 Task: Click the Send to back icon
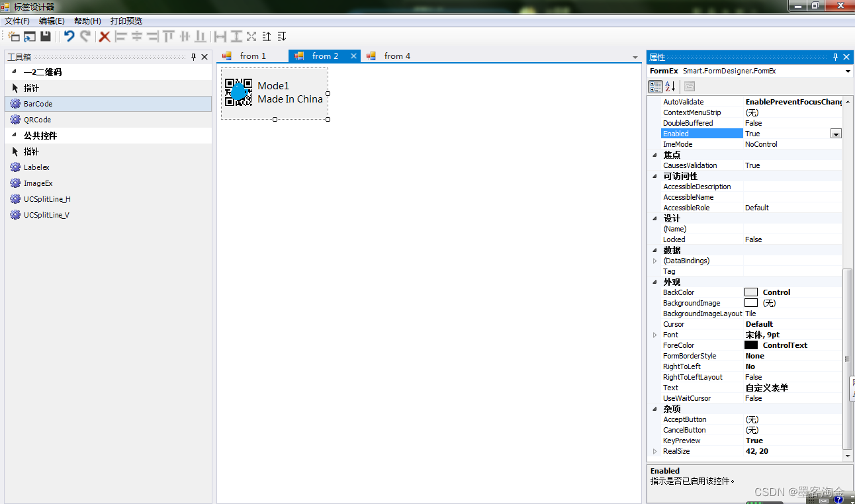282,36
